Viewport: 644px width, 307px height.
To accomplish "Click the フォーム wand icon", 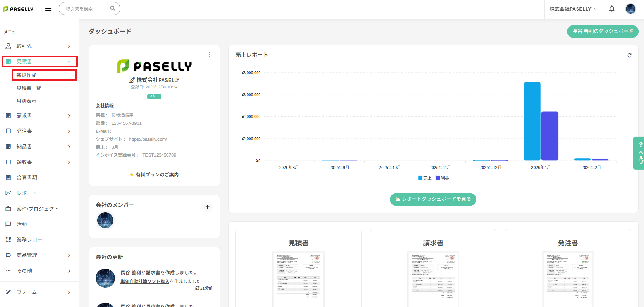I will 8,292.
